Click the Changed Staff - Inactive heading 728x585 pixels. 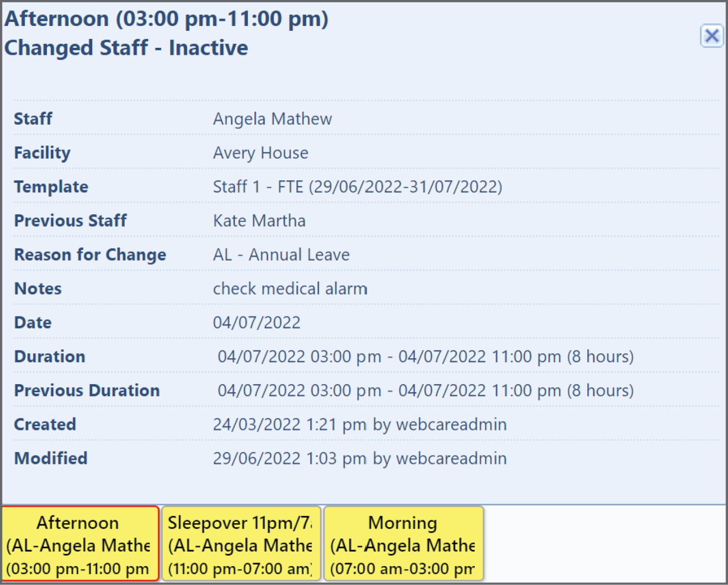(126, 48)
